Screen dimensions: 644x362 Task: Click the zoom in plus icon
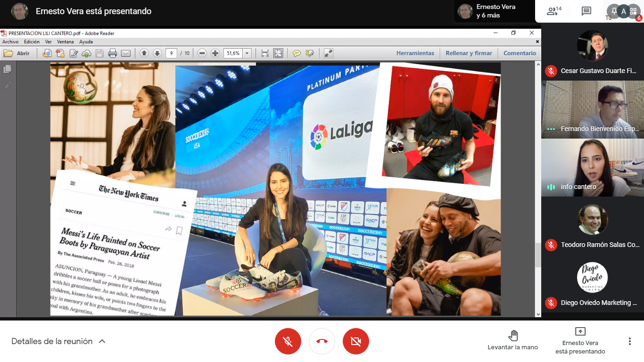(215, 53)
